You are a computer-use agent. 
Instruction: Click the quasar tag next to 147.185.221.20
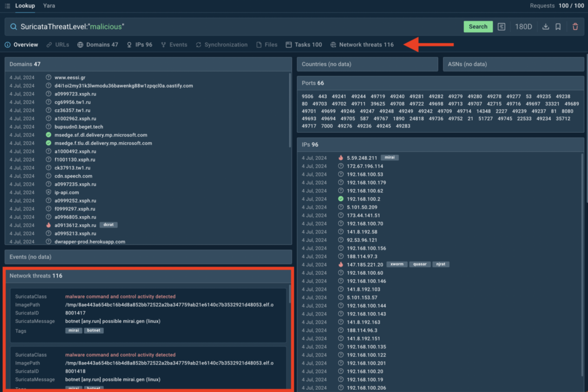(x=419, y=264)
